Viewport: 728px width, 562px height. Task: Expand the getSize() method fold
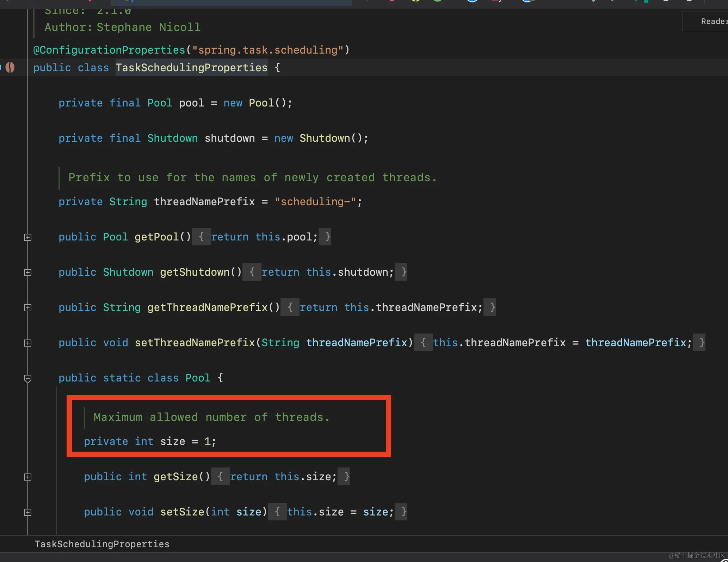(x=28, y=477)
